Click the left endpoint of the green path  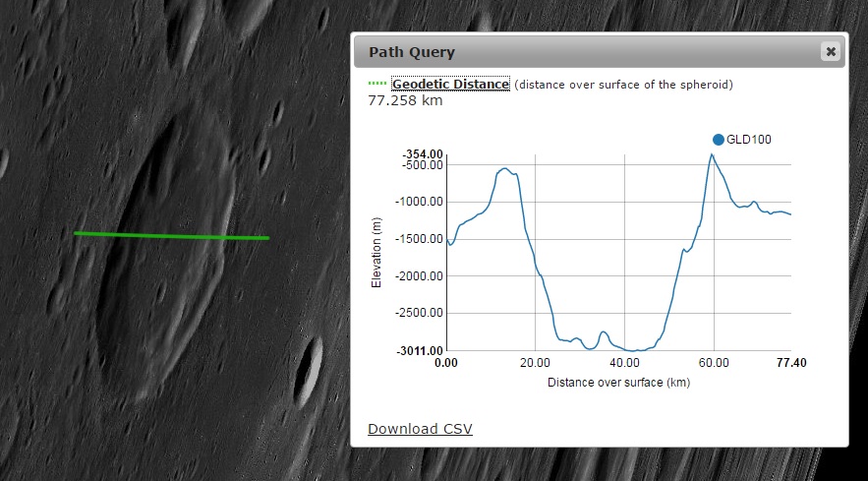[x=76, y=233]
